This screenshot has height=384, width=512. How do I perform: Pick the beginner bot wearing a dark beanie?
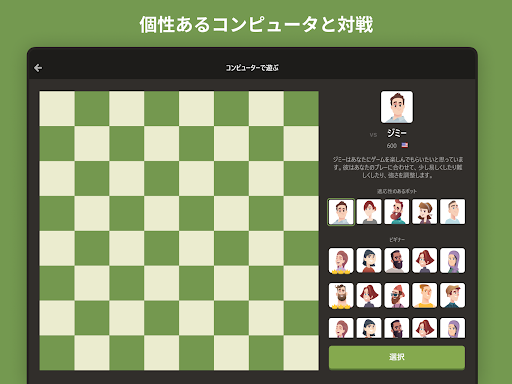tap(369, 260)
